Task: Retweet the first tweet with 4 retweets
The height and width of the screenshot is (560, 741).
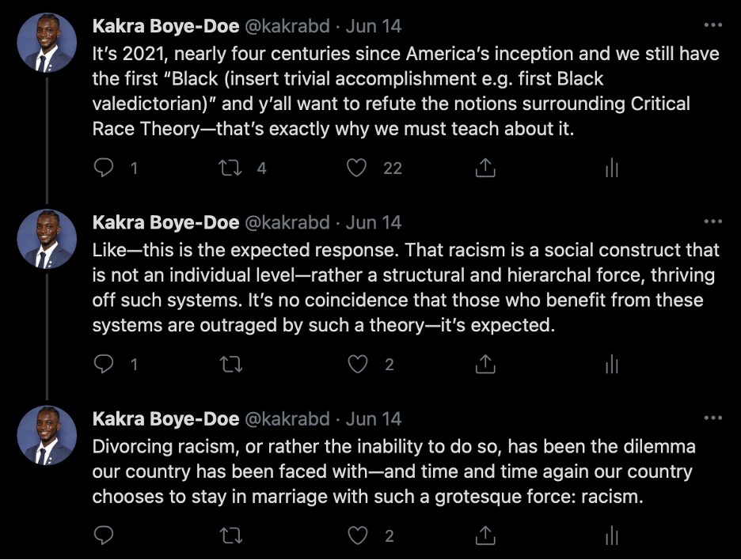Action: 231,168
